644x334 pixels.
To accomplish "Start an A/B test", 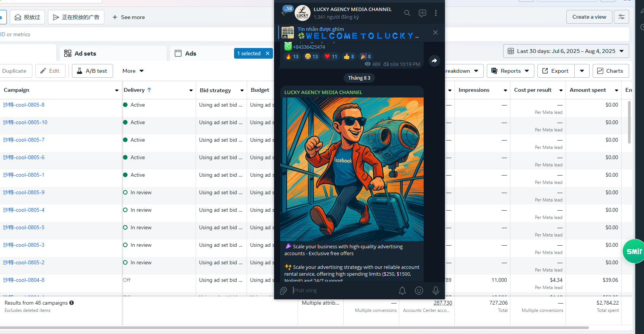I will [x=92, y=71].
